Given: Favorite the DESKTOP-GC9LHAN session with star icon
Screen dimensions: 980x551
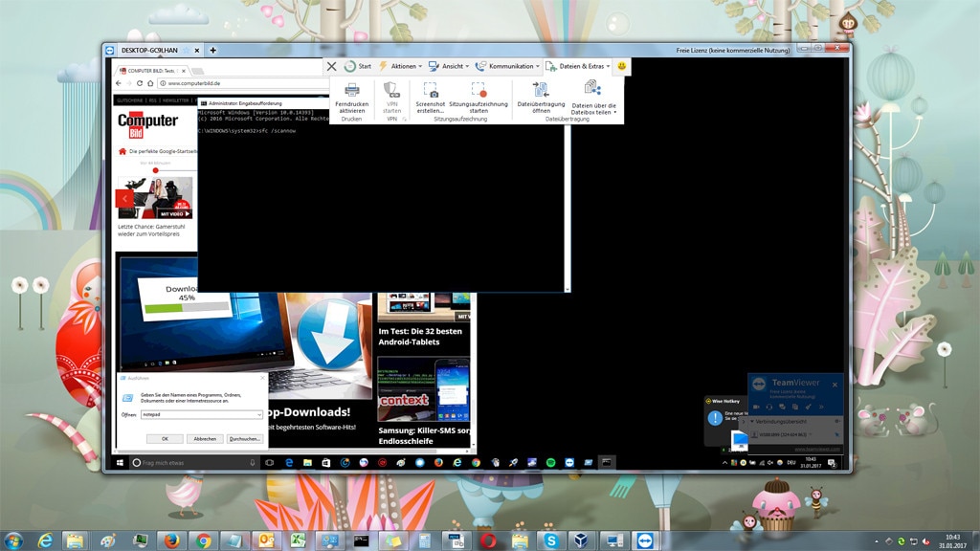Looking at the screenshot, I should (187, 50).
